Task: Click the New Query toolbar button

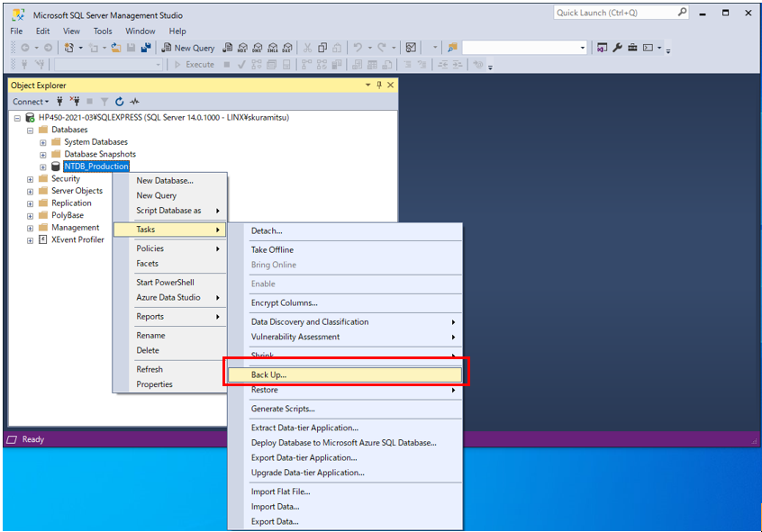Action: [188, 48]
